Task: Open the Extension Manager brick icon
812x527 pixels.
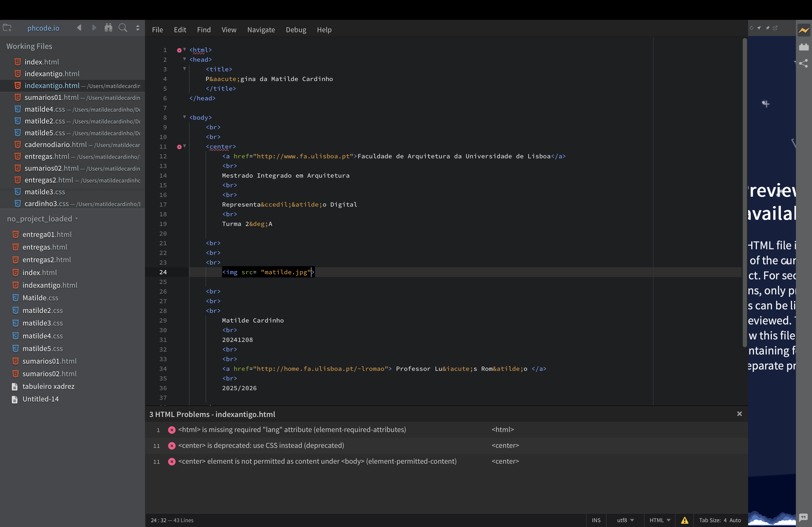Action: coord(803,47)
